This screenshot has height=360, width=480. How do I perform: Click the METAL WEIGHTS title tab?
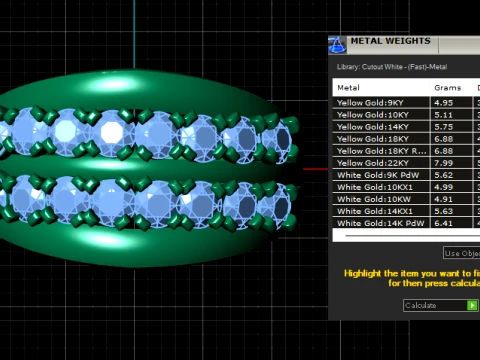[392, 45]
